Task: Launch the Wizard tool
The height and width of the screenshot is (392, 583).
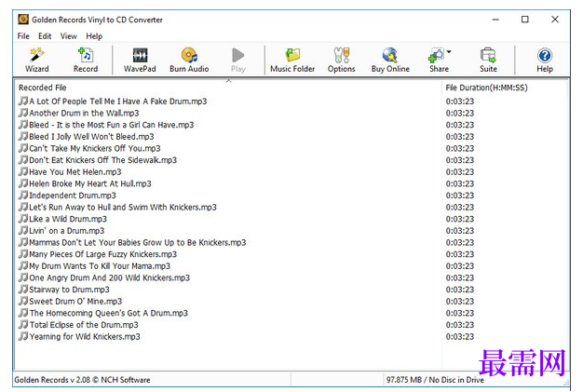Action: pyautogui.click(x=37, y=60)
